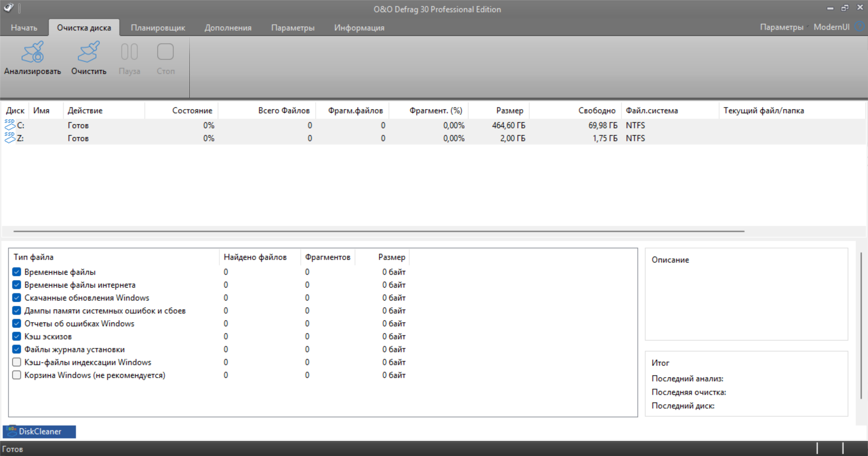Uncheck Временные файлы checkbox
868x456 pixels.
pyautogui.click(x=17, y=272)
